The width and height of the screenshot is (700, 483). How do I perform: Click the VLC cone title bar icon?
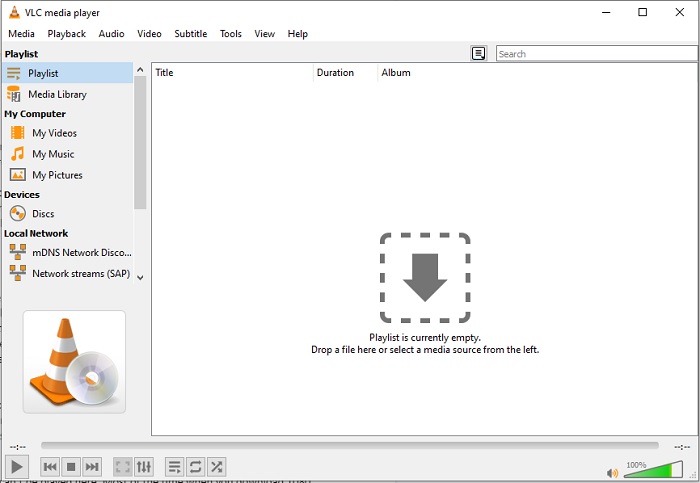pos(14,12)
